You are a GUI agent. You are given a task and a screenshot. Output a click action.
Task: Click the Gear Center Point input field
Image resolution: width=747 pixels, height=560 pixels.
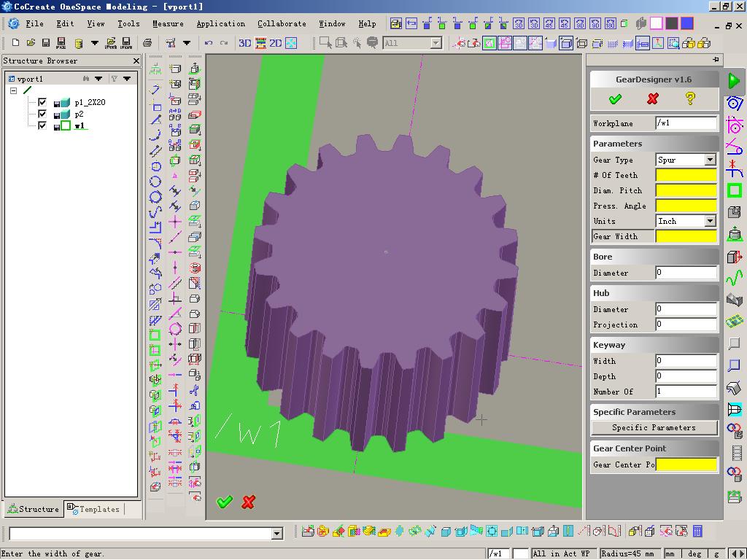coord(686,464)
